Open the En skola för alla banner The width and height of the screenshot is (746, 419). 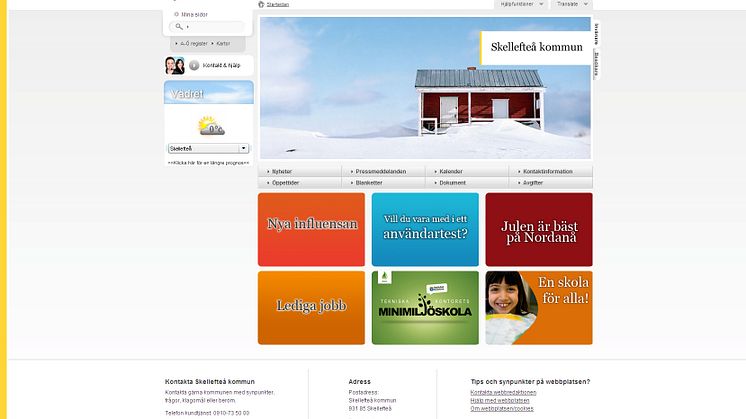[x=539, y=307]
